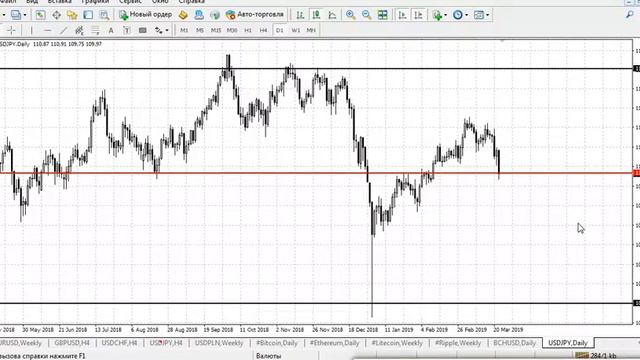
Task: Open the Templates icon
Action: click(x=479, y=15)
